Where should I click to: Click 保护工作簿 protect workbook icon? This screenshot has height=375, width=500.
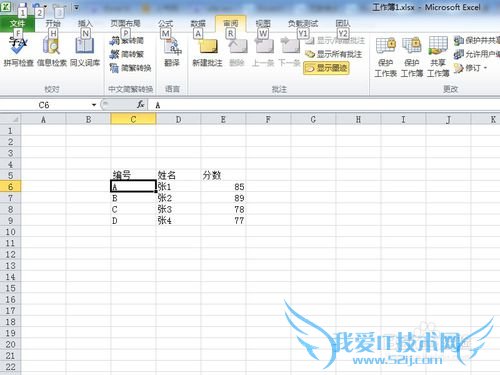click(x=412, y=57)
